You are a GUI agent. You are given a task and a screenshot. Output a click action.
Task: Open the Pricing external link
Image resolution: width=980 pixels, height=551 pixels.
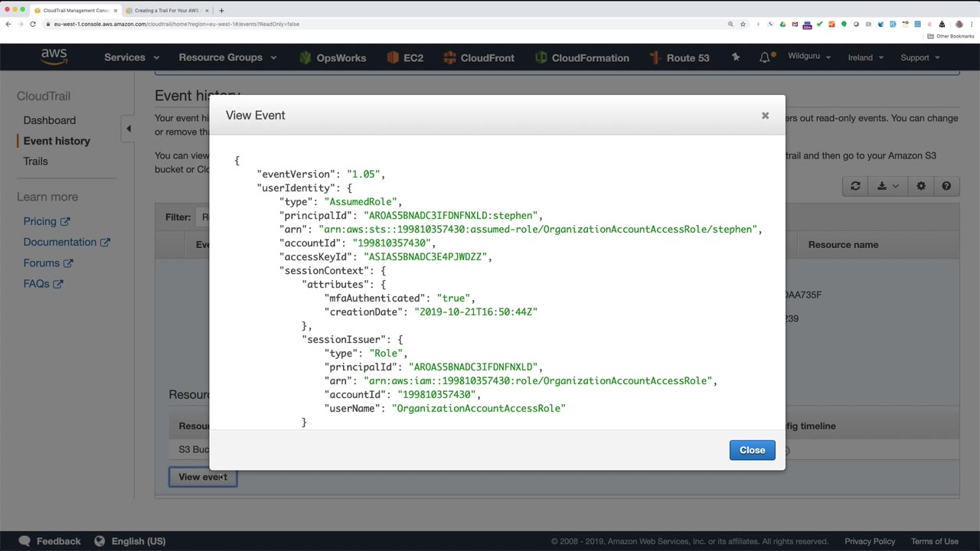pyautogui.click(x=46, y=221)
